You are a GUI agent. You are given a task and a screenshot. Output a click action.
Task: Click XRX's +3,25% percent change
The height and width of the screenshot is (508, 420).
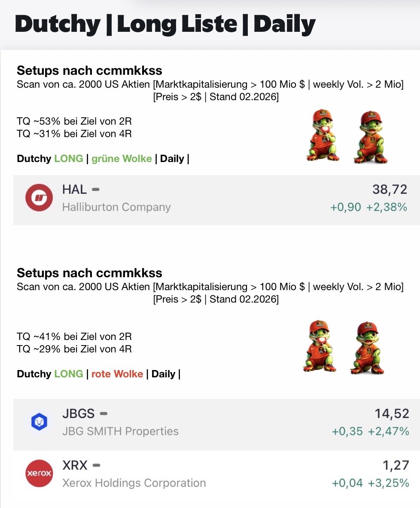click(x=388, y=483)
